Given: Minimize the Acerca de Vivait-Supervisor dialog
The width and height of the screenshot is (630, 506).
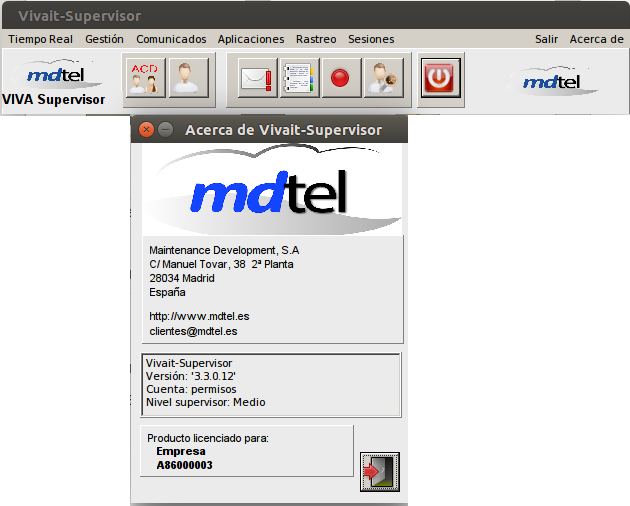Looking at the screenshot, I should point(165,129).
